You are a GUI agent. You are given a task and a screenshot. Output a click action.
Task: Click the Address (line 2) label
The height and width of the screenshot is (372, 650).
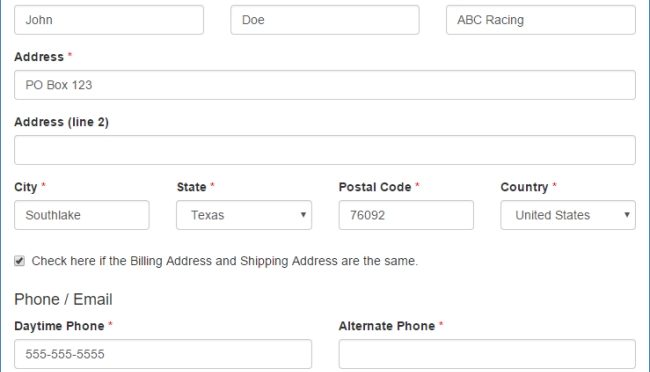click(61, 122)
